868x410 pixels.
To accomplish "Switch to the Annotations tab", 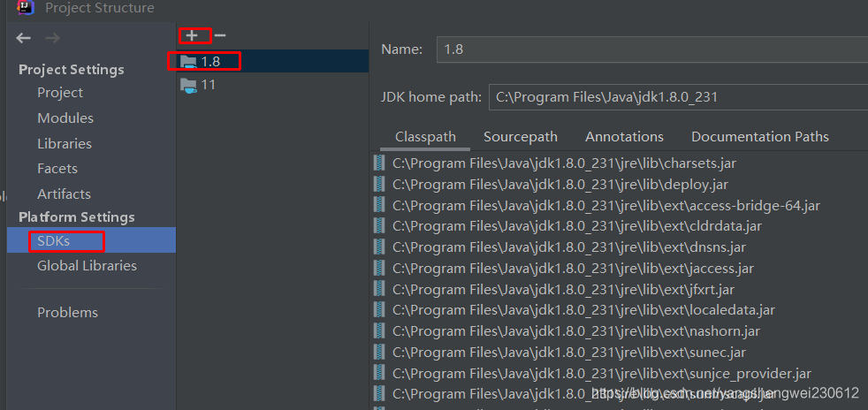I will coord(624,137).
